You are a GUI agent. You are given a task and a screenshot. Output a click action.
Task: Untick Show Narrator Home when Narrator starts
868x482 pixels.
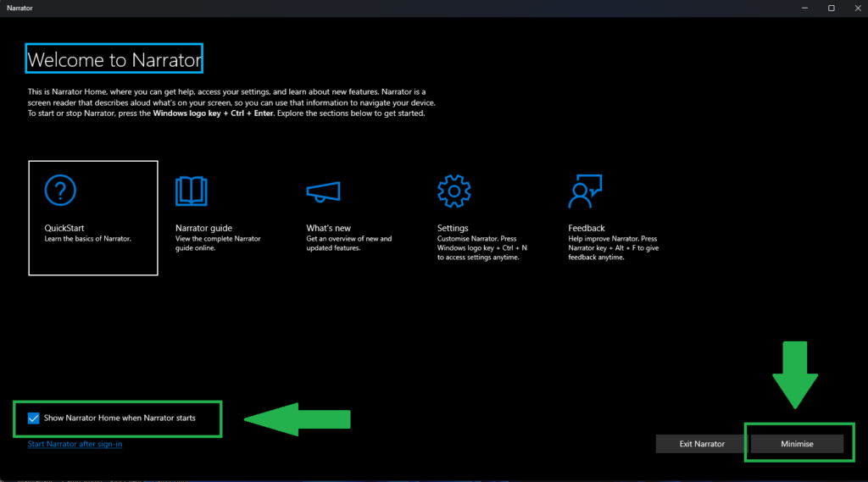34,418
